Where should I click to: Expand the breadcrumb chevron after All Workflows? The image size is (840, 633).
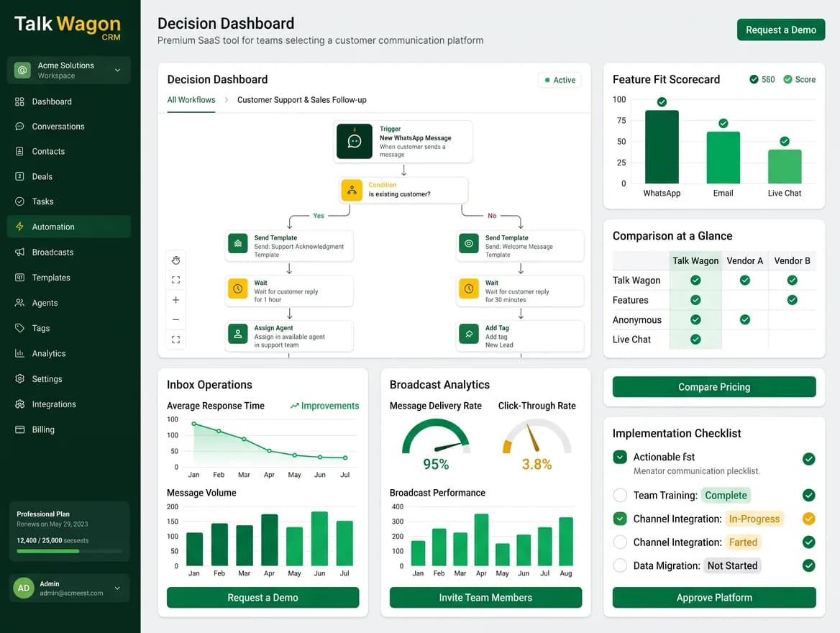tap(226, 100)
